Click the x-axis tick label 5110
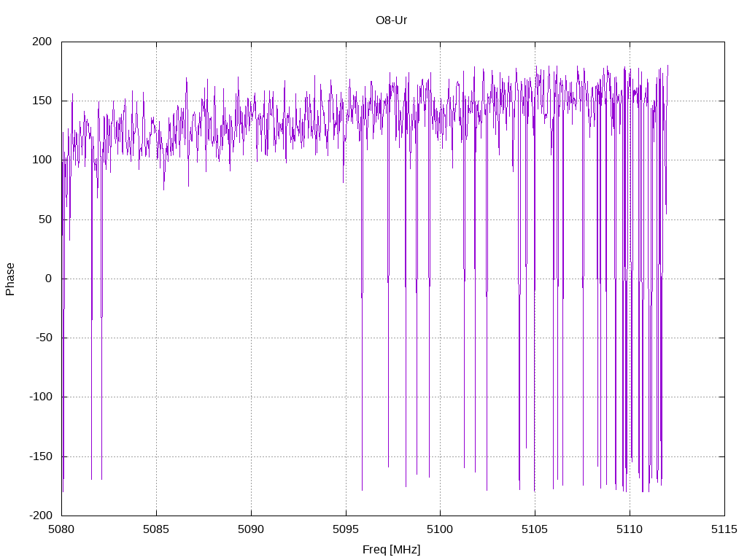The height and width of the screenshot is (560, 747). pos(630,529)
